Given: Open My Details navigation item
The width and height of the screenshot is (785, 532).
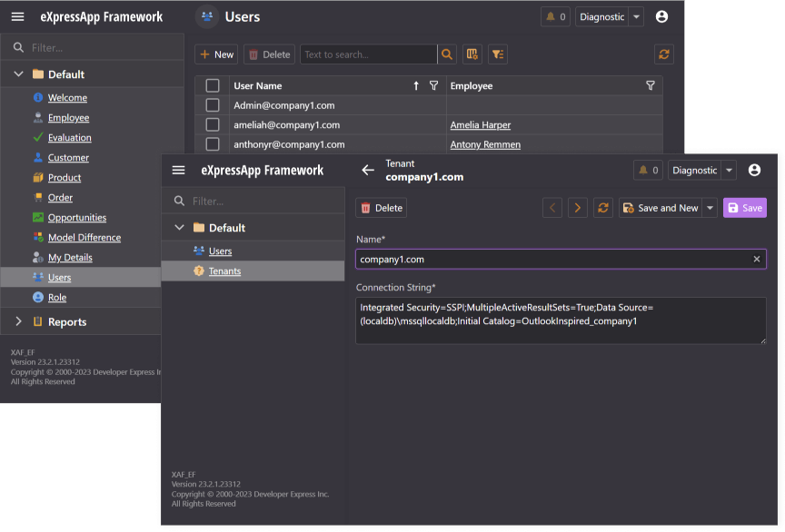Looking at the screenshot, I should pos(70,258).
